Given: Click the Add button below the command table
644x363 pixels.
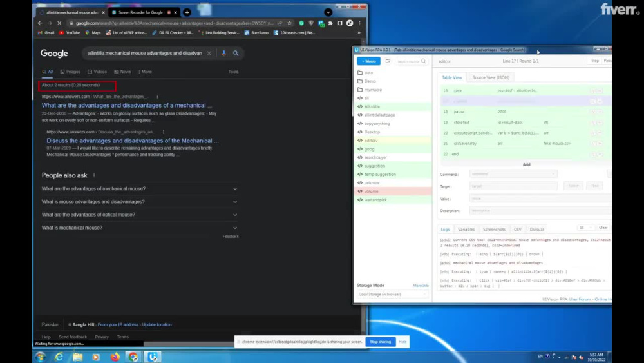Looking at the screenshot, I should click(527, 164).
